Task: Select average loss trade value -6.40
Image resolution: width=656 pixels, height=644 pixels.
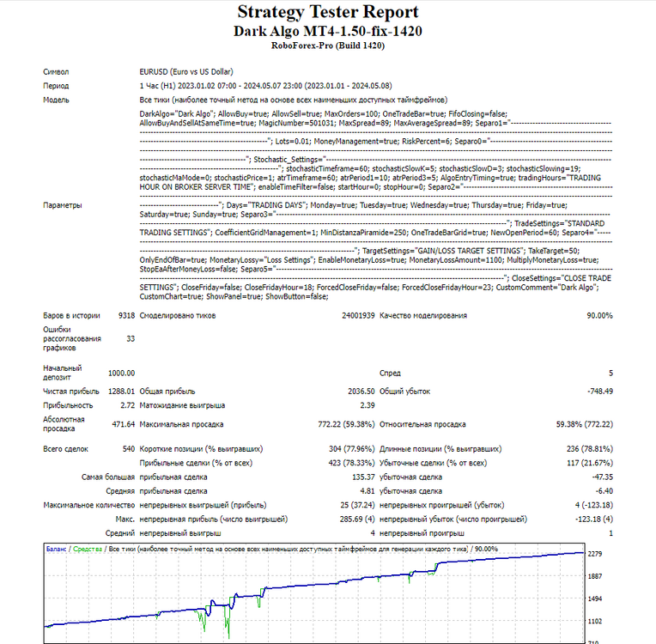Action: pyautogui.click(x=604, y=491)
